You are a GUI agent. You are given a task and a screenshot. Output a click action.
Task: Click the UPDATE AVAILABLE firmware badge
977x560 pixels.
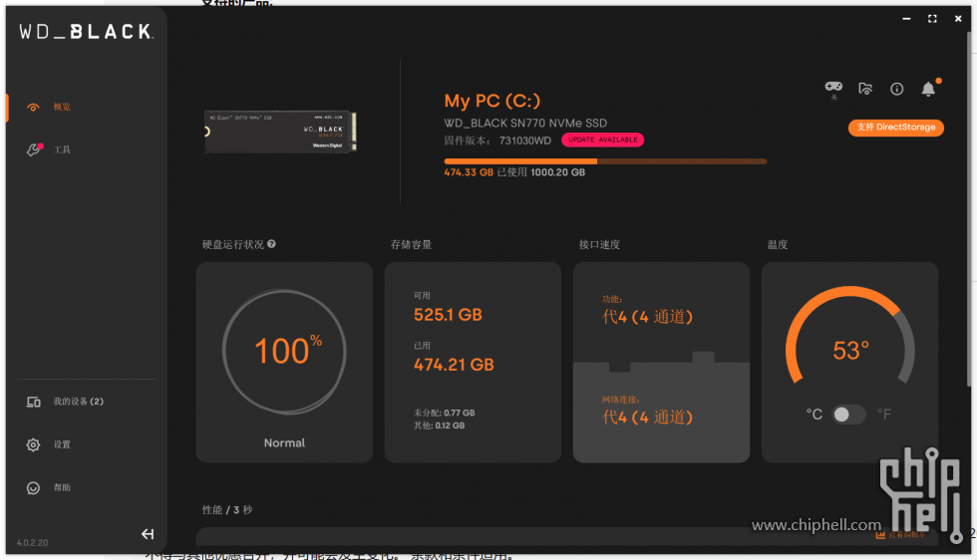(602, 140)
